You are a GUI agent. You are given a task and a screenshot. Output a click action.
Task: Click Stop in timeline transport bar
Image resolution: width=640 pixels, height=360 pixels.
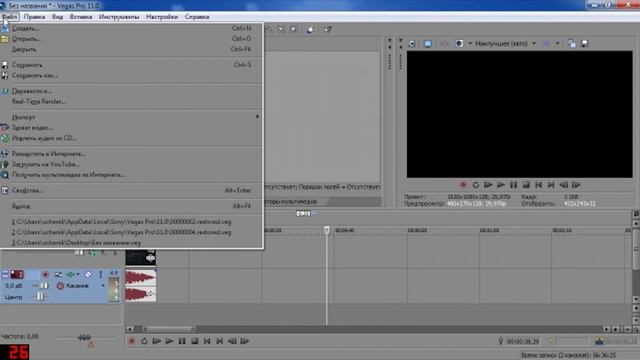(x=195, y=341)
